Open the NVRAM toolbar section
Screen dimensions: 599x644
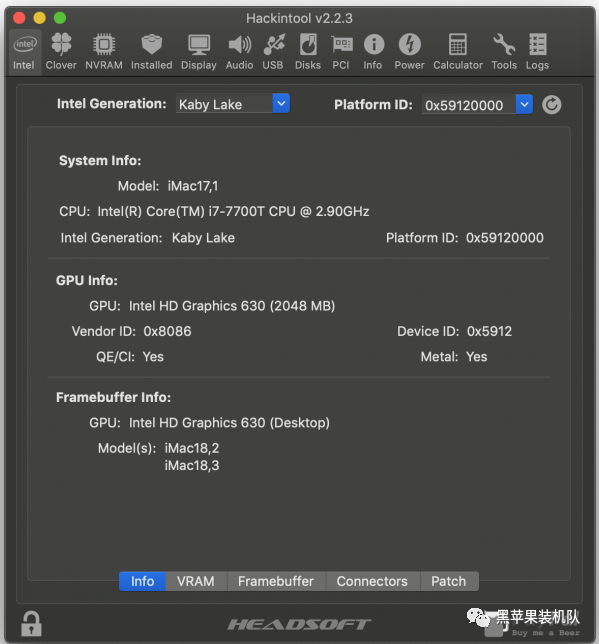pyautogui.click(x=104, y=52)
